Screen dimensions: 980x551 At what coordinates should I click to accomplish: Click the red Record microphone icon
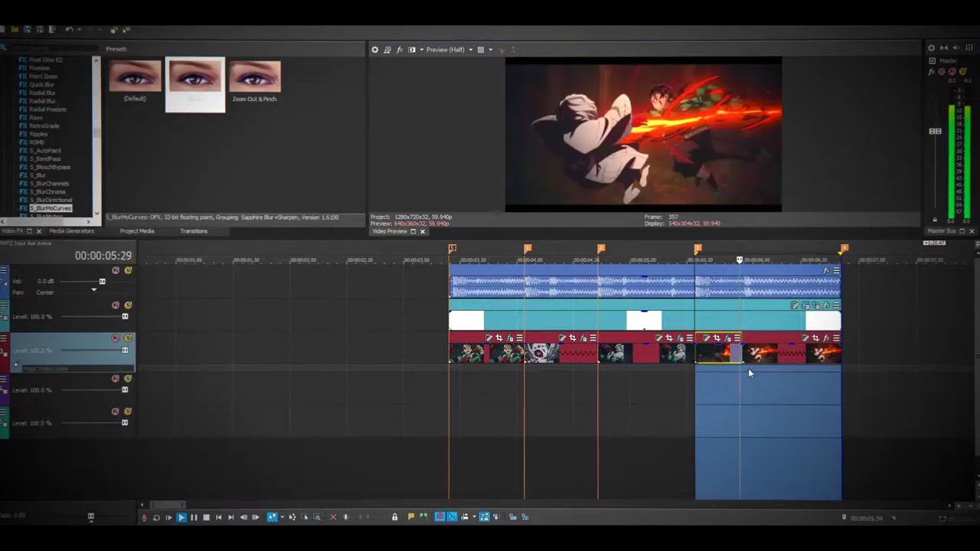point(143,517)
